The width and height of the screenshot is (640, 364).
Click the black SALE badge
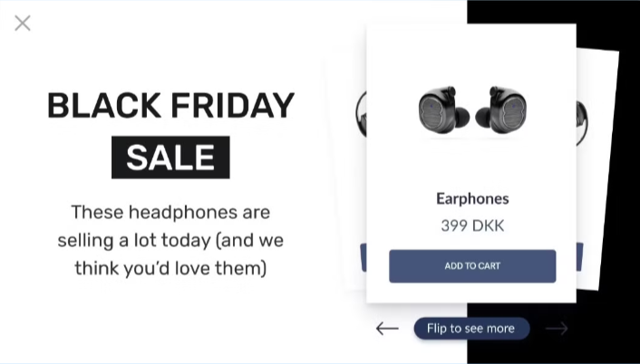tap(170, 158)
